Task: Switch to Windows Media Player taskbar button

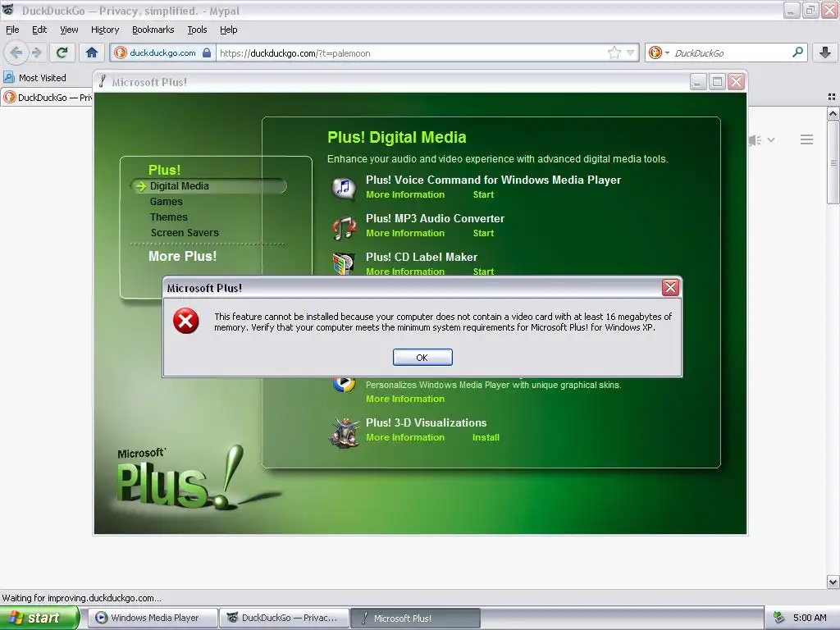Action: pos(153,618)
